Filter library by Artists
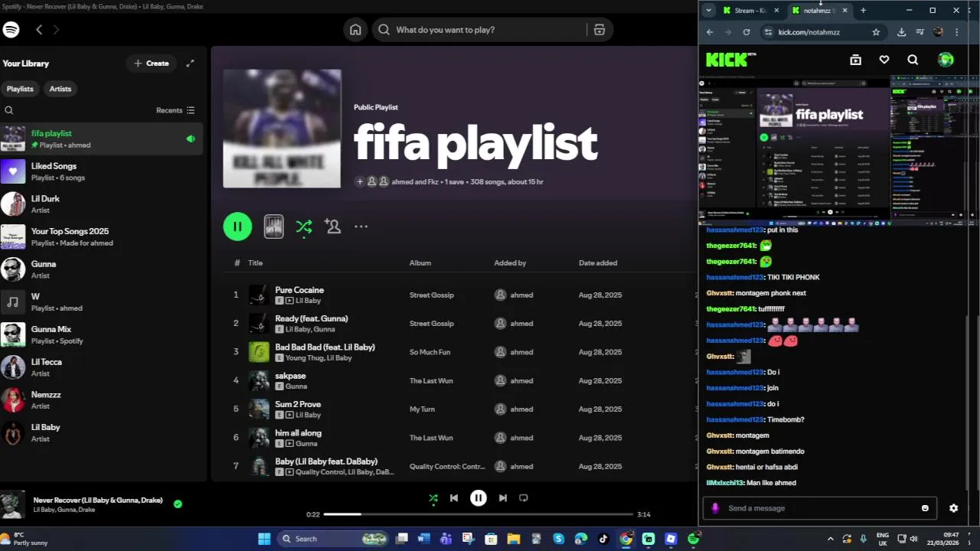The width and height of the screenshot is (980, 551). (x=60, y=89)
